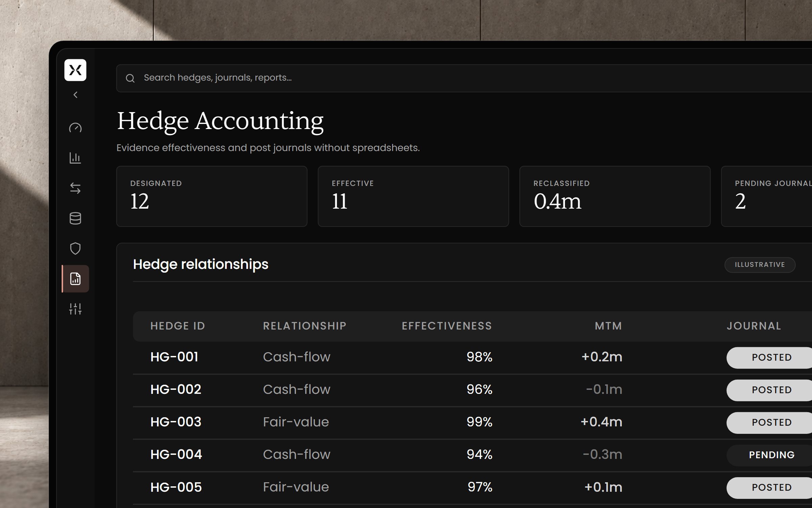Click the Posted badge for HG-001
Viewport: 812px width, 508px height.
coord(769,358)
